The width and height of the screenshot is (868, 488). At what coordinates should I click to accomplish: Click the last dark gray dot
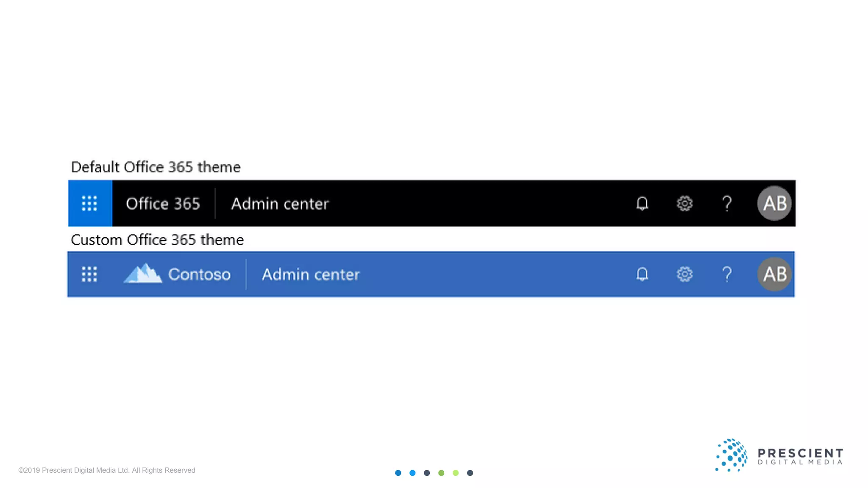tap(470, 473)
